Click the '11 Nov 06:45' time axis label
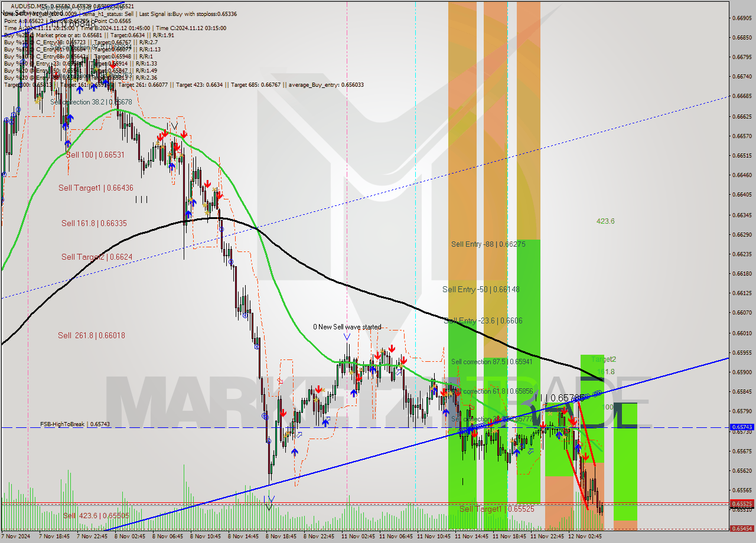The image size is (756, 543). (395, 537)
